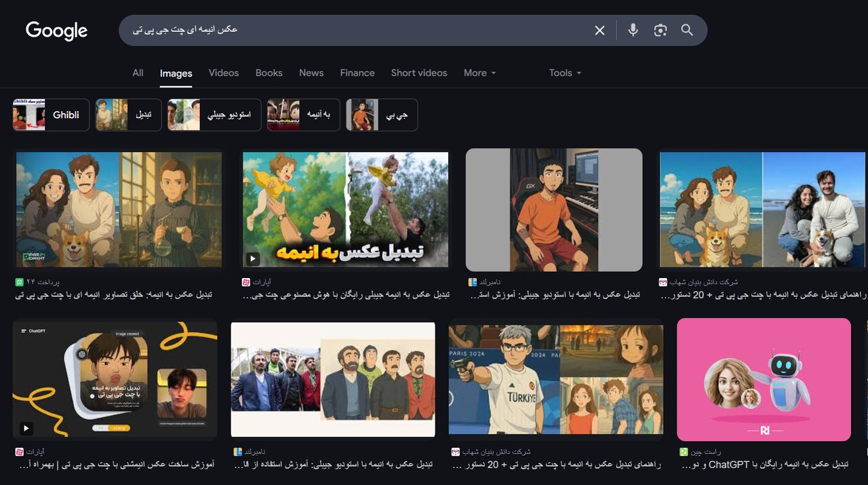Click the blue favicon under the GX chair image
This screenshot has width=868, height=485.
pos(473,282)
